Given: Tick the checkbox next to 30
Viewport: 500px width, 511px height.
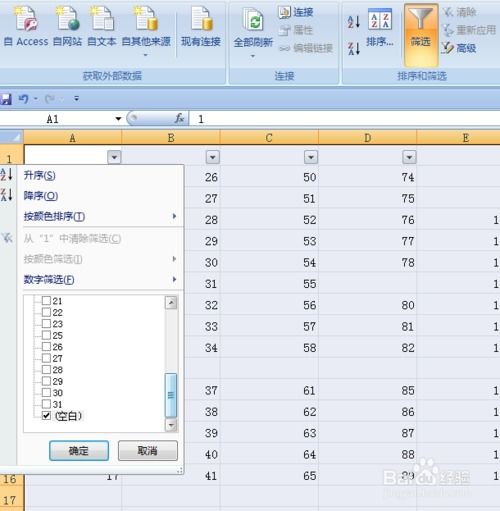Looking at the screenshot, I should tap(46, 392).
